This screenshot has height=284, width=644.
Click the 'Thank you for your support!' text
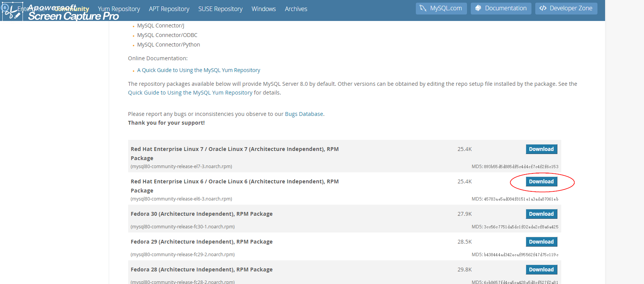[166, 123]
